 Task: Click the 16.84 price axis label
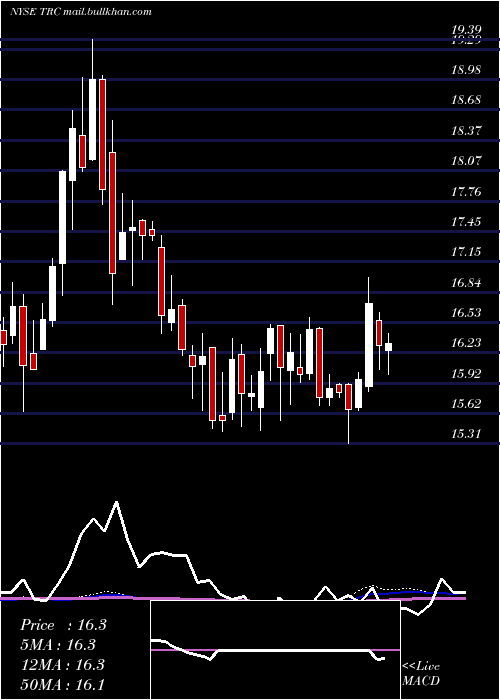tap(466, 283)
